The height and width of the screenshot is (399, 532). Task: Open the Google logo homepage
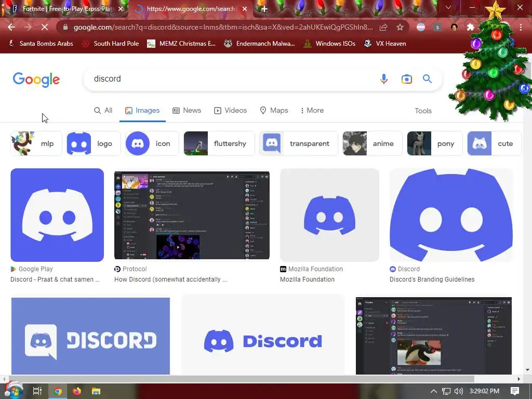pyautogui.click(x=36, y=79)
